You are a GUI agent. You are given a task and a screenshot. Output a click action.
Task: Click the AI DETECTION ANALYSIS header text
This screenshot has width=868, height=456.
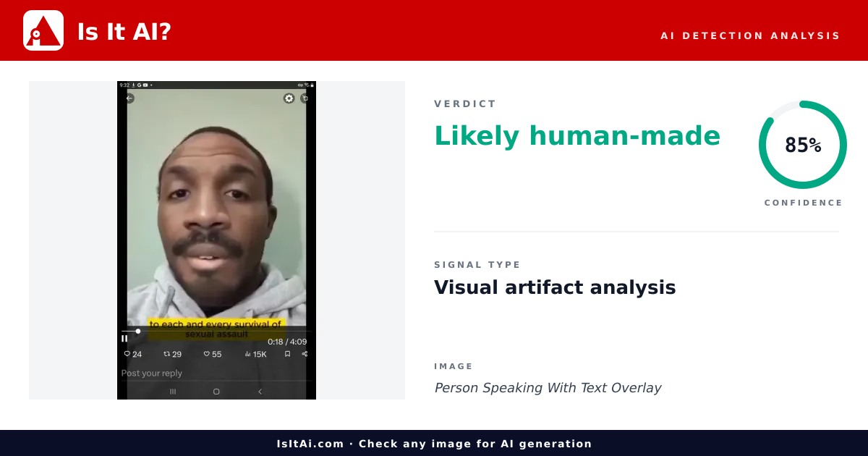coord(750,35)
